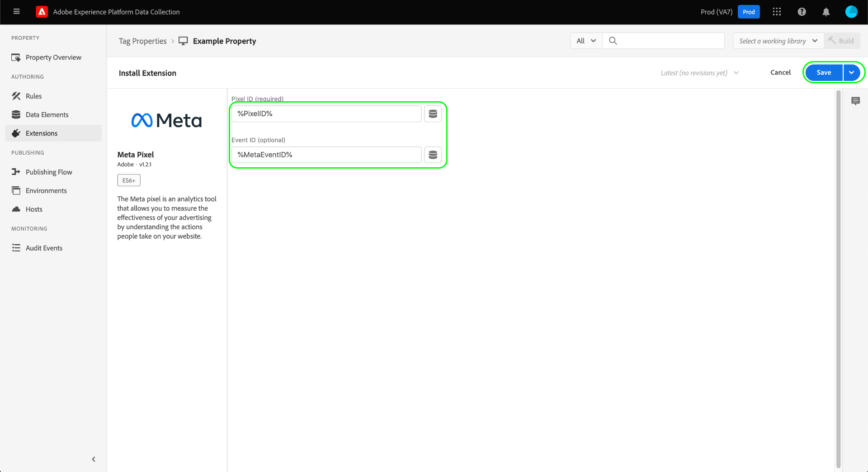
Task: Navigate to Tag Properties breadcrumb
Action: [x=142, y=41]
